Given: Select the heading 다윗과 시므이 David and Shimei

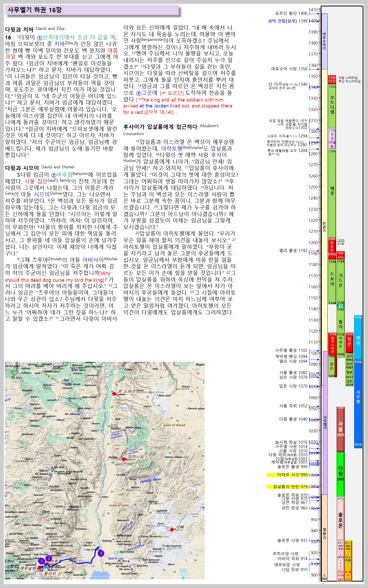Looking at the screenshot, I should pyautogui.click(x=40, y=168).
